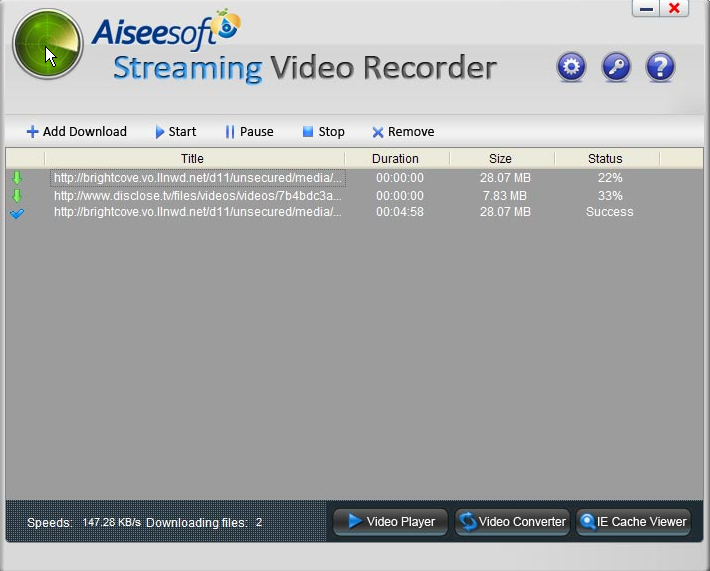Click the green download arrow on second row
This screenshot has height=571, width=710.
[x=16, y=195]
